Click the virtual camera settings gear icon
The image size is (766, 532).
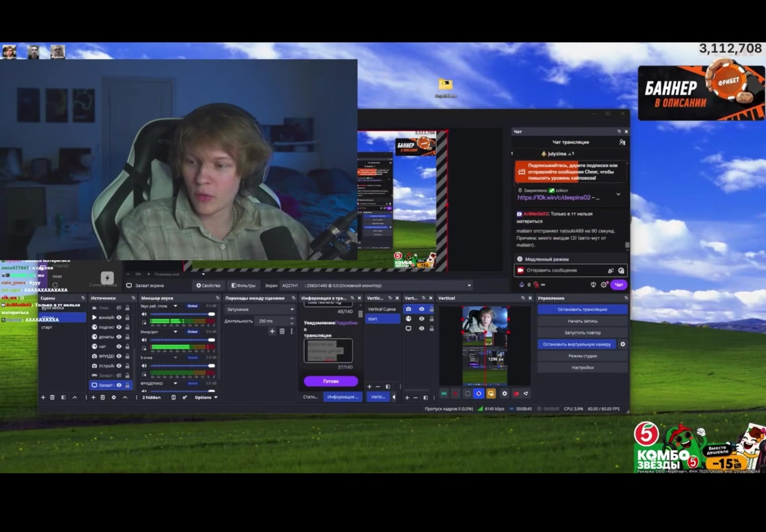click(623, 344)
